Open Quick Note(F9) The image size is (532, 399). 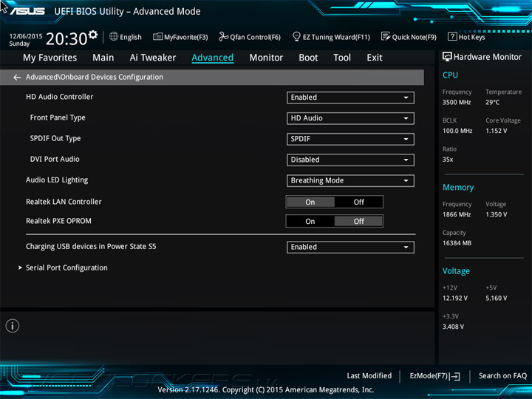409,37
